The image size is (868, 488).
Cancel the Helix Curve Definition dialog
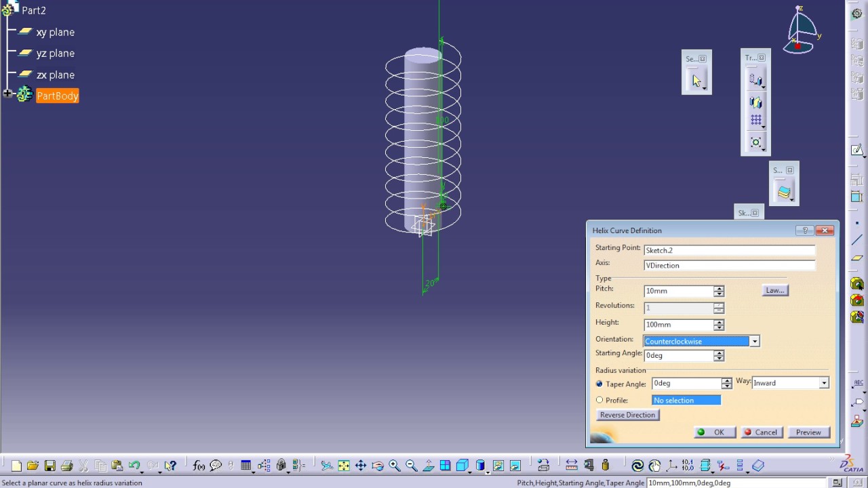[x=762, y=432]
